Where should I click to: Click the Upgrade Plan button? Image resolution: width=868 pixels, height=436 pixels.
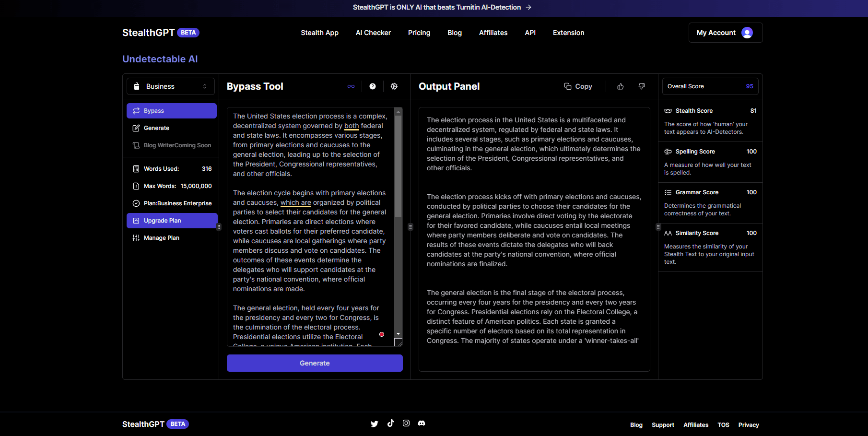[x=171, y=221]
